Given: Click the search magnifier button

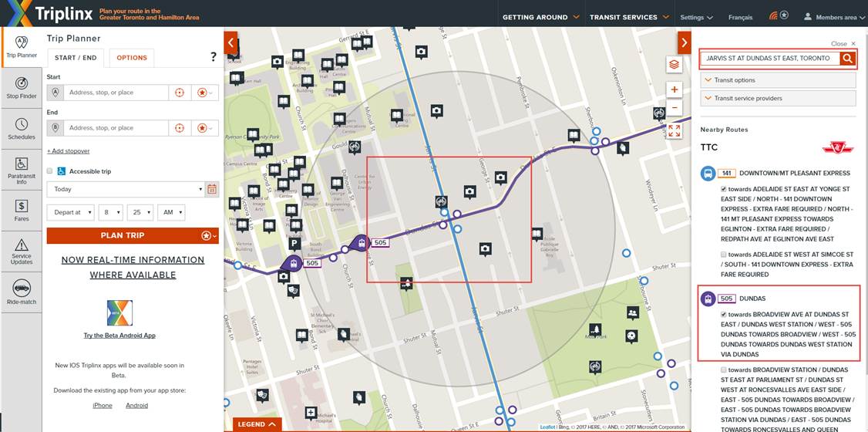Looking at the screenshot, I should (x=847, y=58).
